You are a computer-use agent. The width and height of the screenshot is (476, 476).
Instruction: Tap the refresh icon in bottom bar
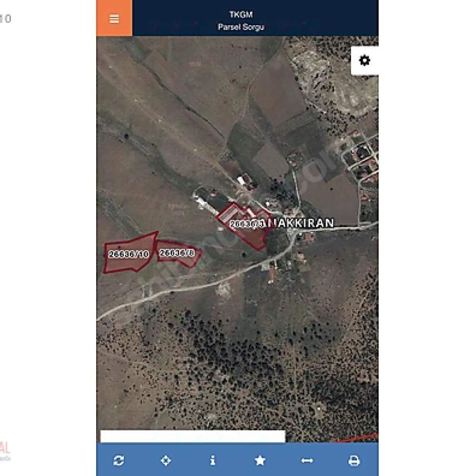tap(119, 460)
